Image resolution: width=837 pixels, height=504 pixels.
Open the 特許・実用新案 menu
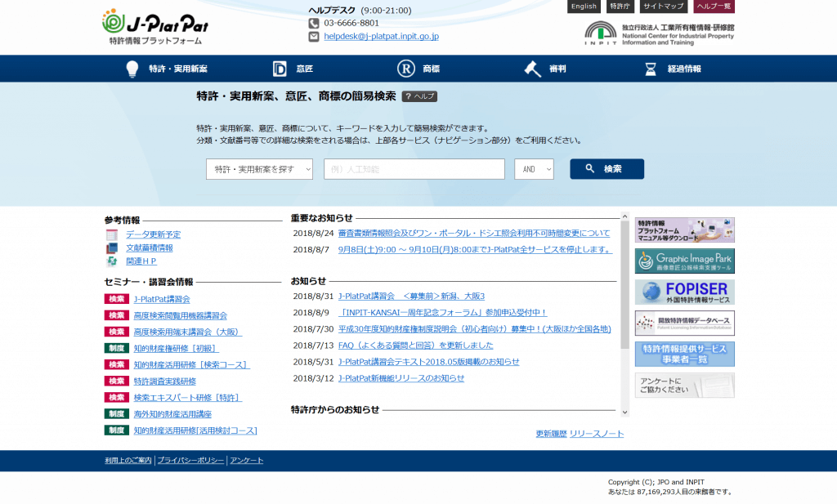coord(167,69)
